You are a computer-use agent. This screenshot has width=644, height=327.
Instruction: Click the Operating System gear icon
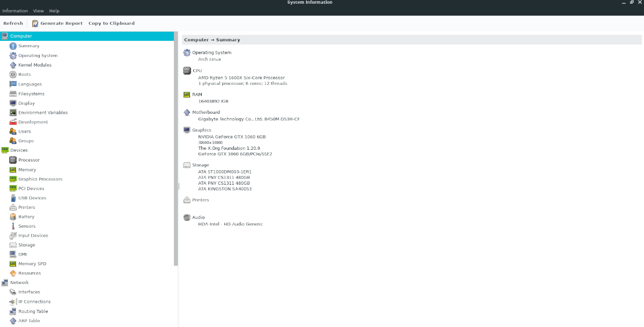(x=13, y=55)
